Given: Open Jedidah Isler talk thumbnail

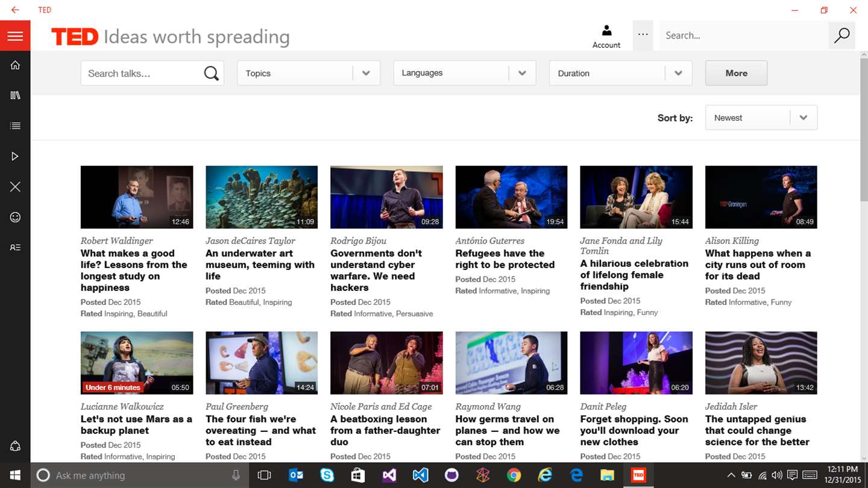Looking at the screenshot, I should coord(761,363).
